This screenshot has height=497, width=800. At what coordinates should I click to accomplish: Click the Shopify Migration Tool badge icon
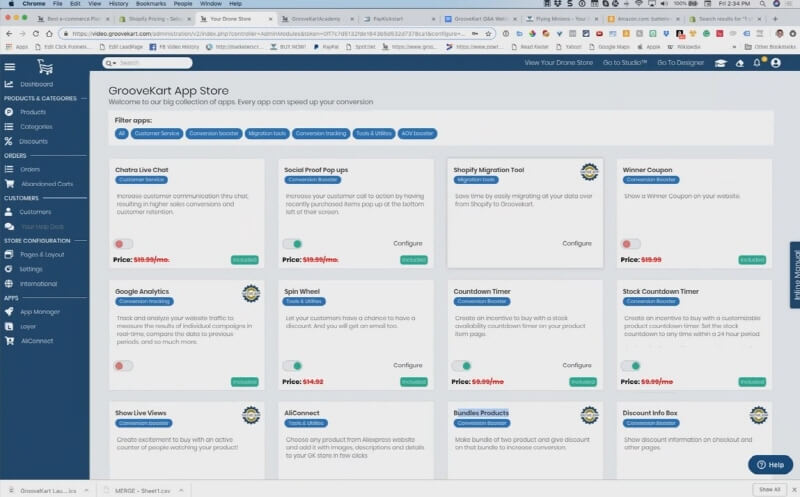tap(589, 172)
